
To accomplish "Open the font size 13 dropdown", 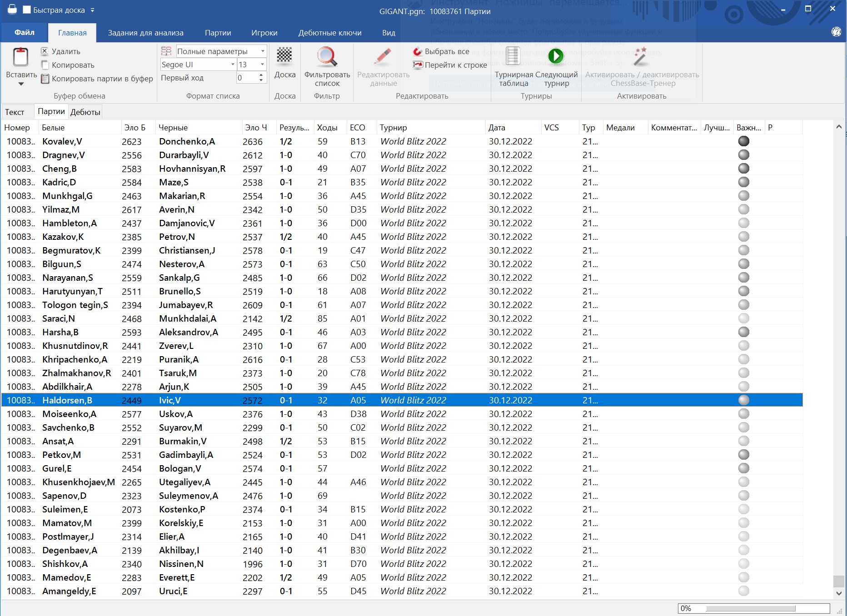I will pos(262,65).
